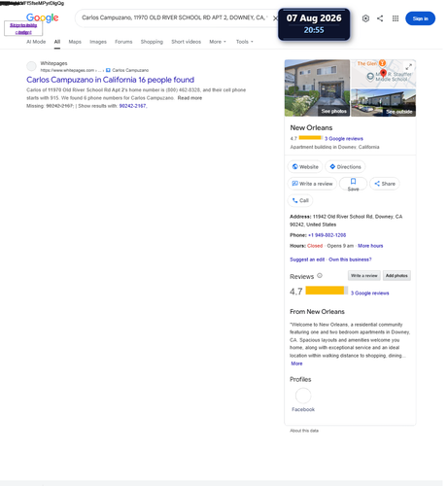
Task: Expand the Tools dropdown
Action: [x=245, y=42]
